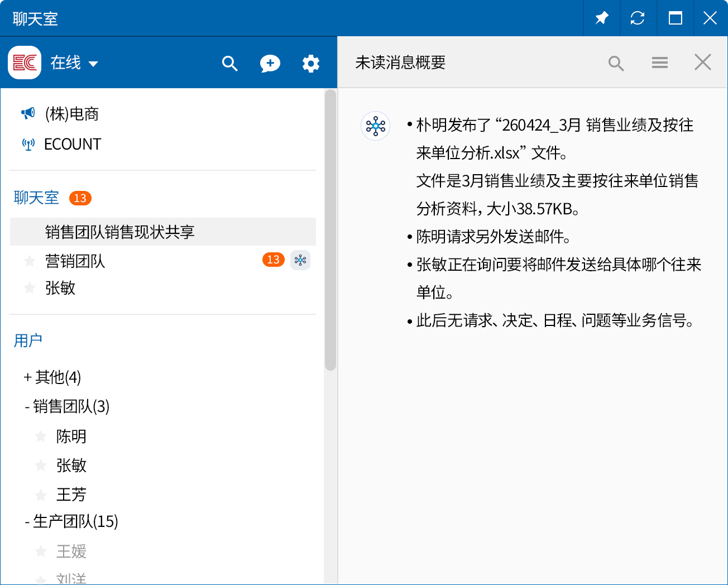Viewport: 728px width, 585px height.
Task: Pin the chat window on top
Action: [x=601, y=18]
